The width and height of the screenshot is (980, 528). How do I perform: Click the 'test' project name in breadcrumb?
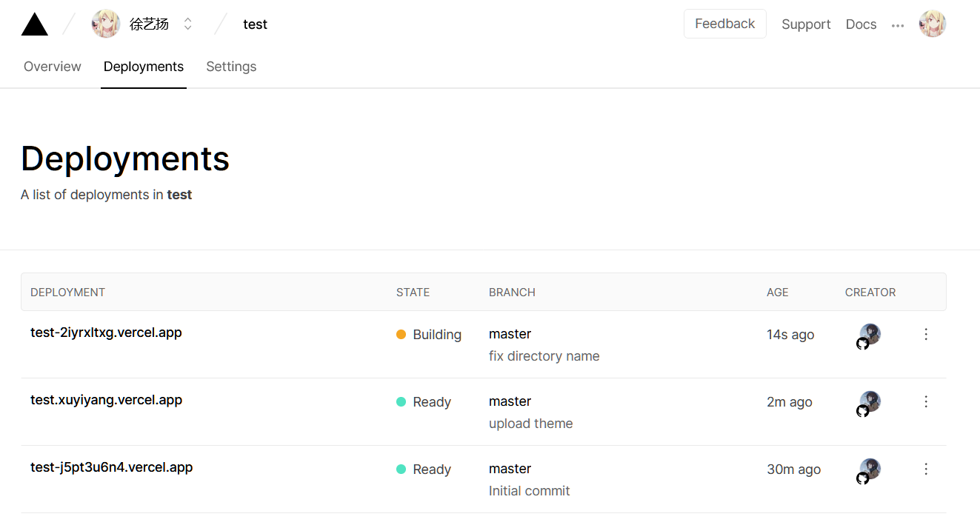click(255, 24)
